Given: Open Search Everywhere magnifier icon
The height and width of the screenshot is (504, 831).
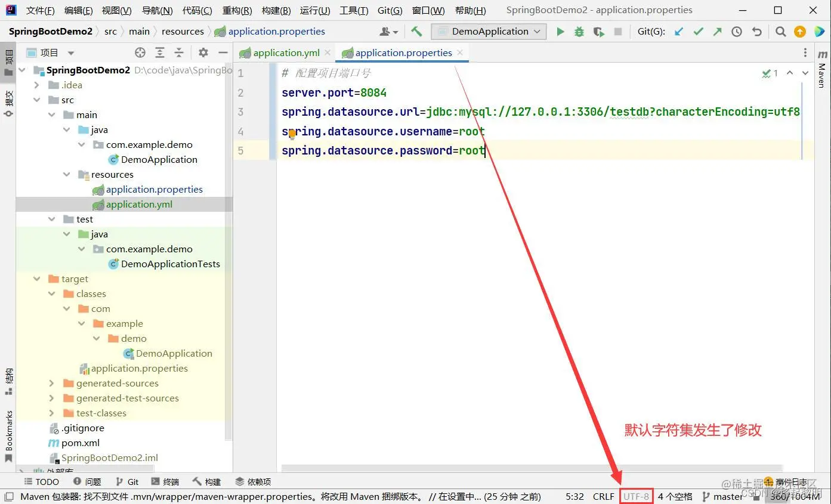Looking at the screenshot, I should pyautogui.click(x=780, y=32).
